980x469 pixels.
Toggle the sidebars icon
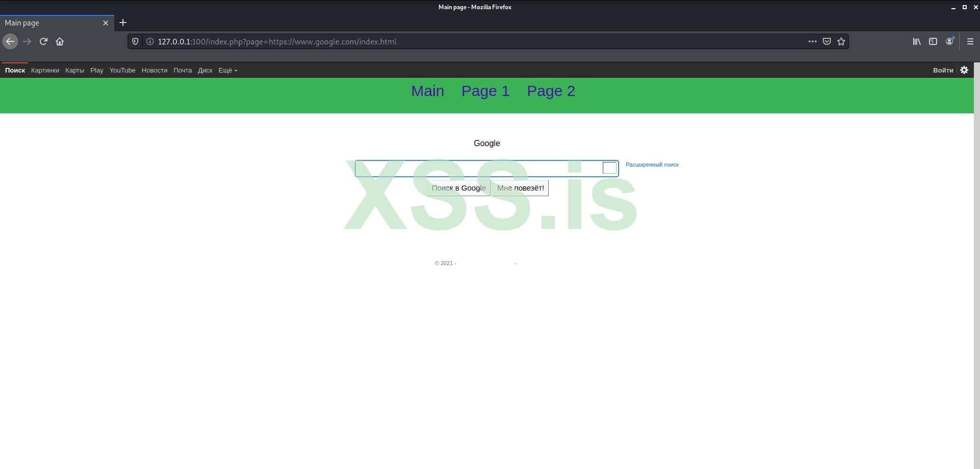[x=933, y=41]
